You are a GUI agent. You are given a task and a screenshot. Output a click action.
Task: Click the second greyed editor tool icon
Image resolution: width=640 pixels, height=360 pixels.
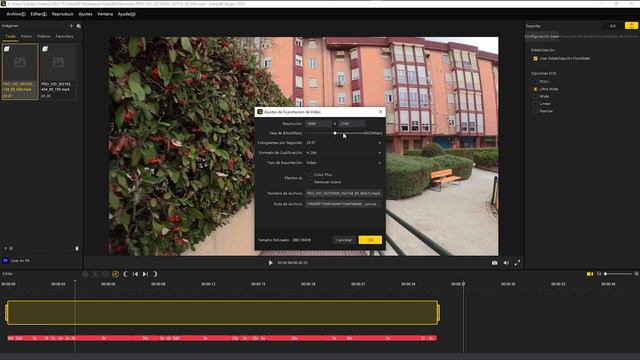pyautogui.click(x=95, y=274)
